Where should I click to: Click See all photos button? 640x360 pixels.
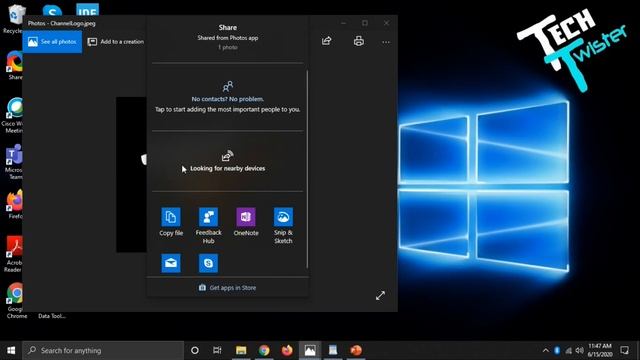pos(52,42)
